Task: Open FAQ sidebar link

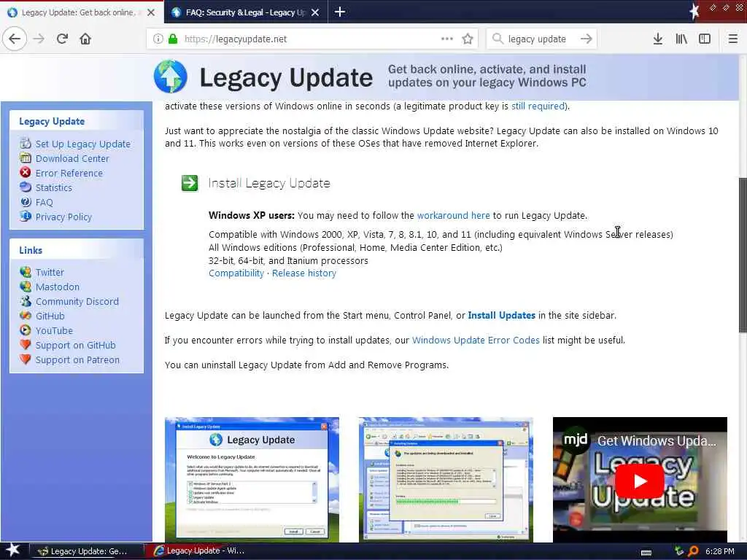Action: coord(44,203)
